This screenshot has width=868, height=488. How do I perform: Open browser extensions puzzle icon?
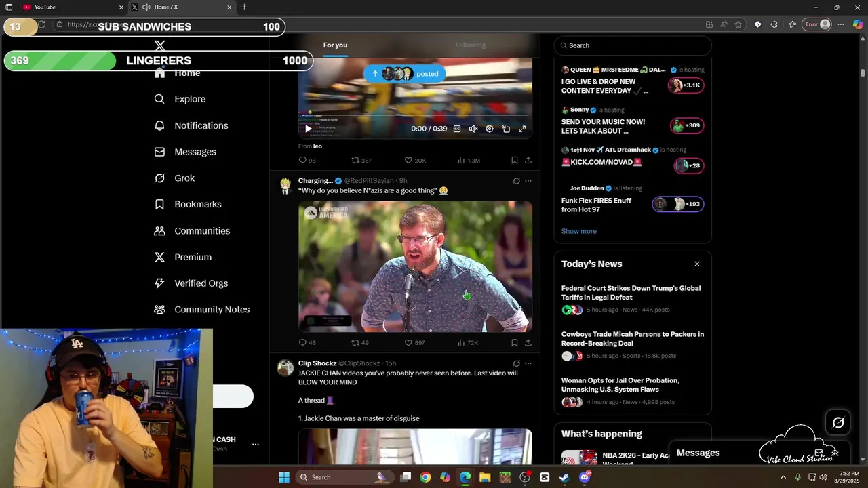pyautogui.click(x=774, y=24)
